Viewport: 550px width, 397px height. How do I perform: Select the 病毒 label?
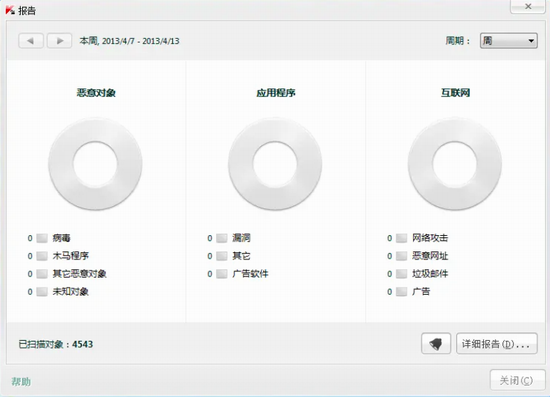pos(61,238)
